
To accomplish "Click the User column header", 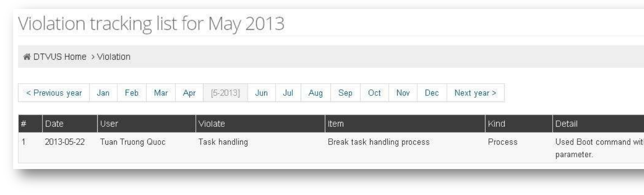I will (109, 124).
